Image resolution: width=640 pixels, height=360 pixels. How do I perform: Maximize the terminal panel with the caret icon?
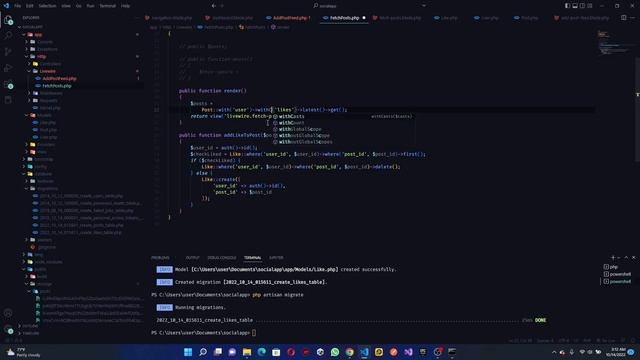[626, 258]
